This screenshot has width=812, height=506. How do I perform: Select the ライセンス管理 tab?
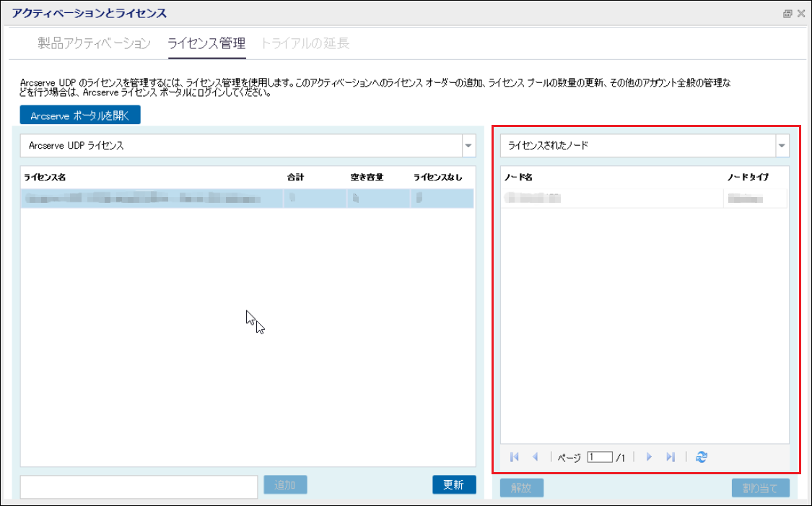click(x=206, y=43)
